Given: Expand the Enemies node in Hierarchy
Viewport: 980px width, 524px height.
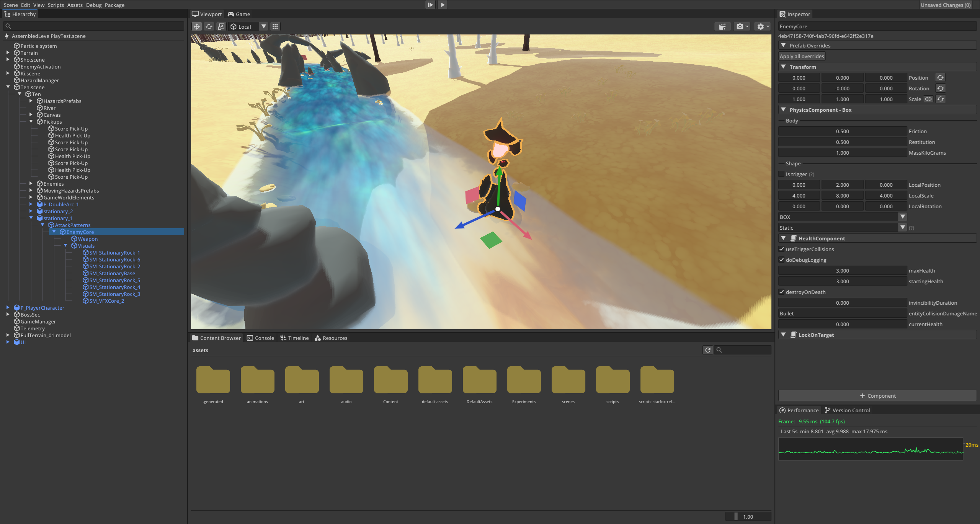Looking at the screenshot, I should tap(31, 184).
